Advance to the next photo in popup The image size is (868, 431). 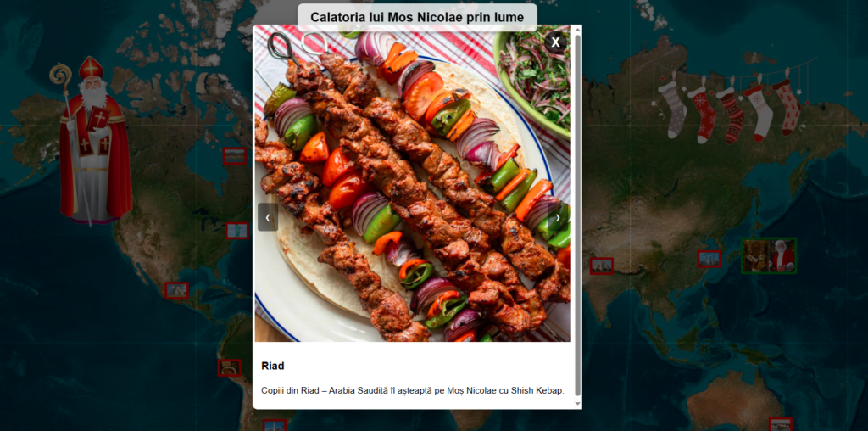[558, 217]
